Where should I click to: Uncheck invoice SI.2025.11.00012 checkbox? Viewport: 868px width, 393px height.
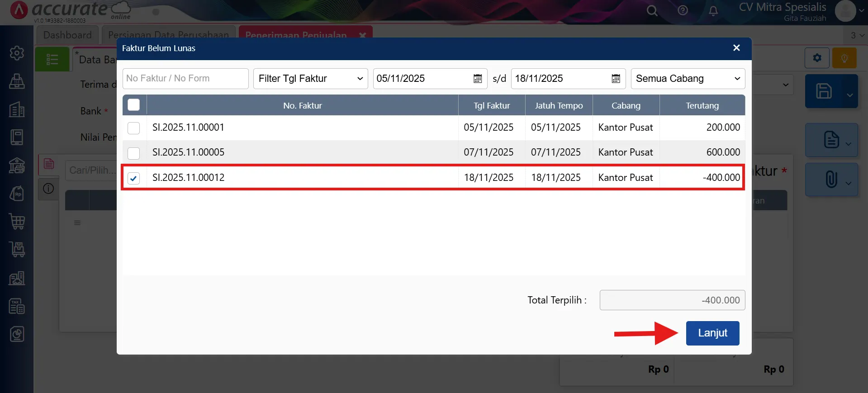click(133, 178)
